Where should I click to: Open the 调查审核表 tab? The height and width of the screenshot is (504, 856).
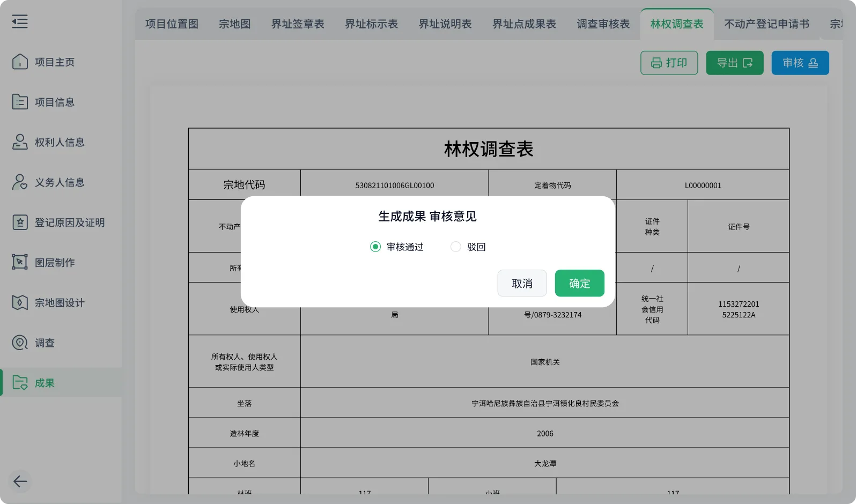(603, 24)
